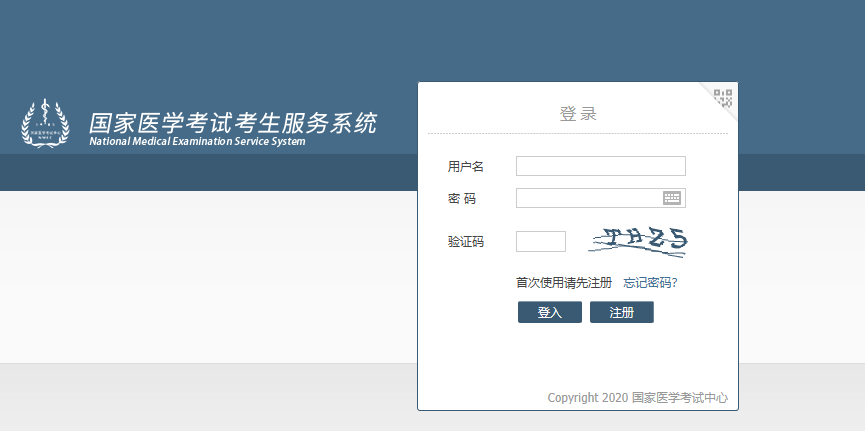Focus the 用户名 username input field

pyautogui.click(x=600, y=166)
